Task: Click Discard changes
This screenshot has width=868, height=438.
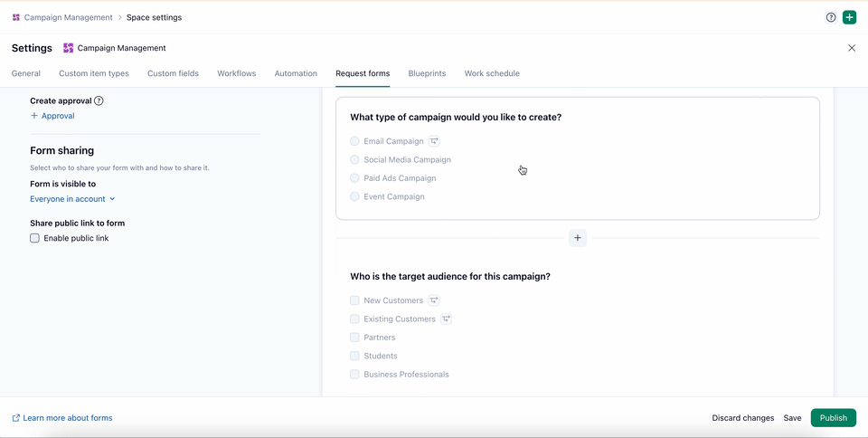Action: point(743,418)
